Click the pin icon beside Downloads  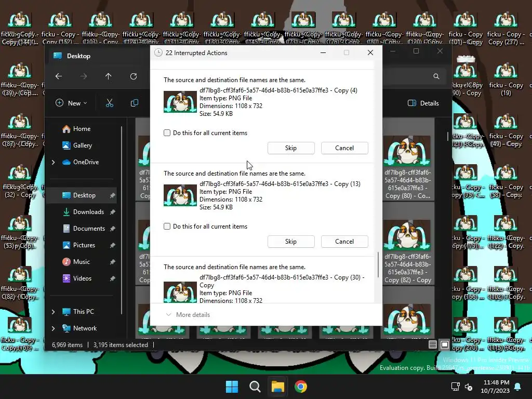(x=112, y=212)
